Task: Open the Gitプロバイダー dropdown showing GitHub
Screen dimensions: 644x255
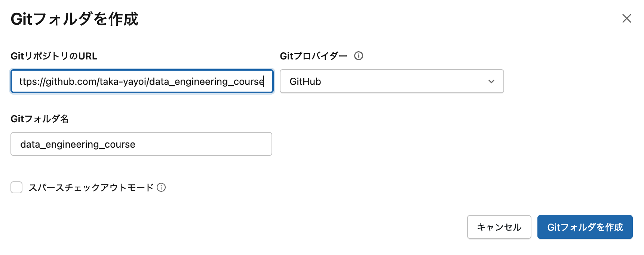Action: (391, 81)
